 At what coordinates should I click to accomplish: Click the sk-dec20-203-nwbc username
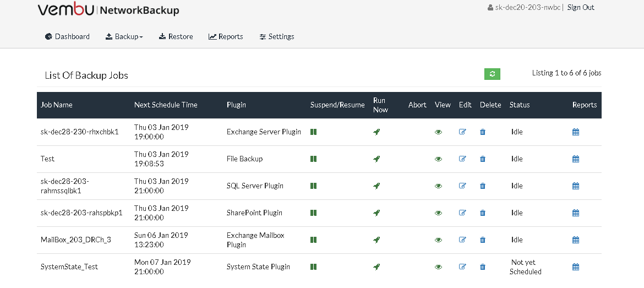524,7
